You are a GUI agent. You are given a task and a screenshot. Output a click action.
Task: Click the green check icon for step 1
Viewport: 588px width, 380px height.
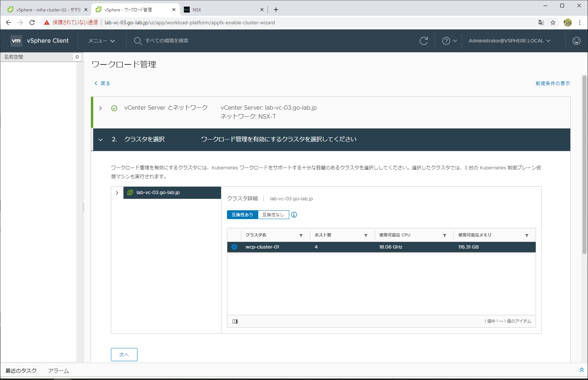114,108
